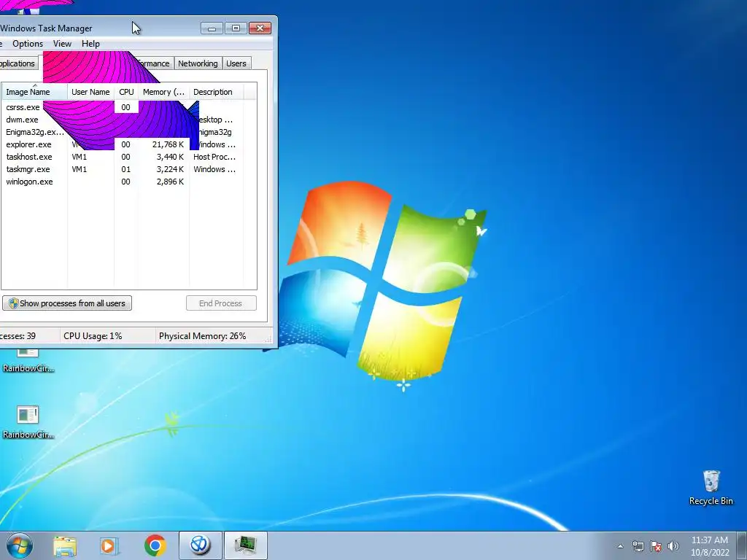Sort processes by CPU column
747x560 pixels.
[126, 92]
